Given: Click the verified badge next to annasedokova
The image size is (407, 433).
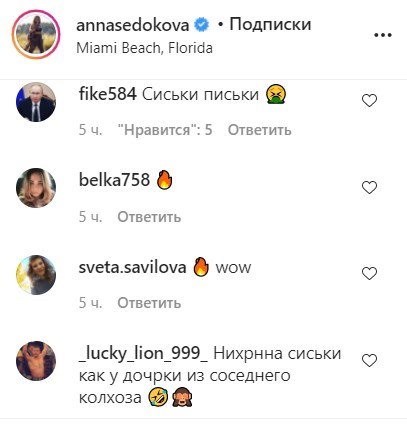Looking at the screenshot, I should click(x=201, y=25).
